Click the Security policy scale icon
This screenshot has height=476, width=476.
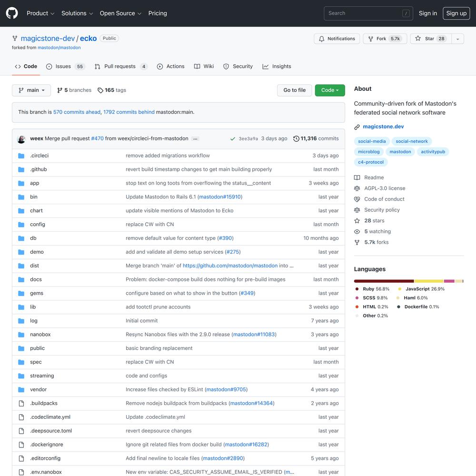pyautogui.click(x=357, y=210)
